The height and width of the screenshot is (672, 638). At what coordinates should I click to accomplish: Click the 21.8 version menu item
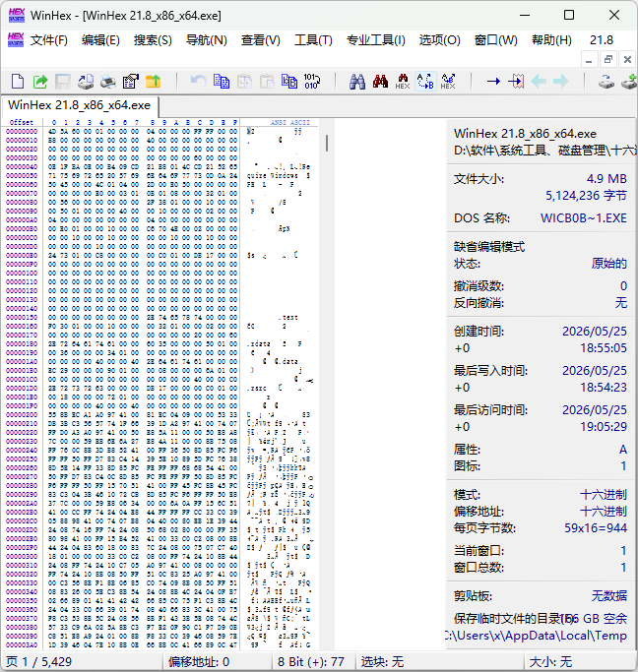(x=602, y=40)
